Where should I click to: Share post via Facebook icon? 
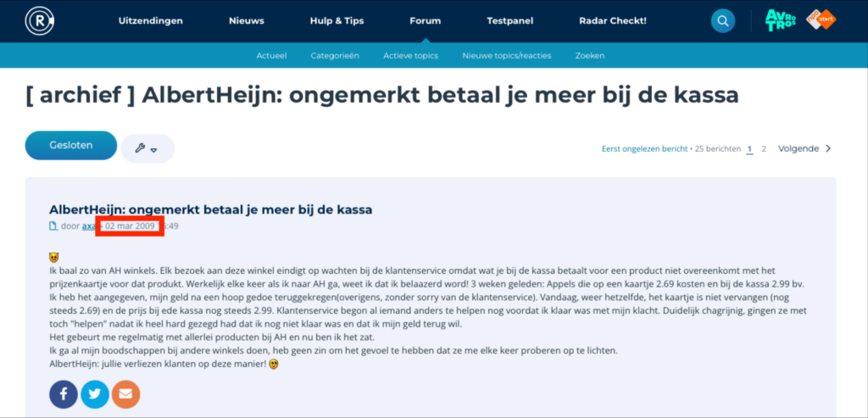[x=64, y=394]
